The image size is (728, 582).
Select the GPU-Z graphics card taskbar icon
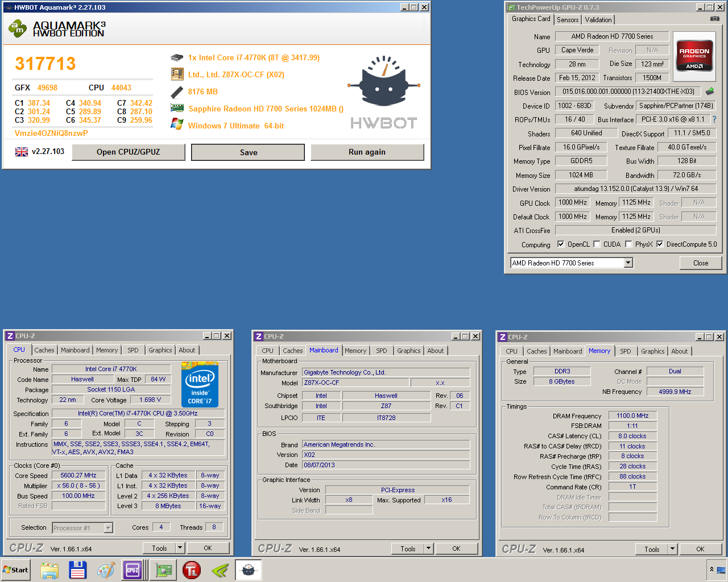(x=164, y=570)
